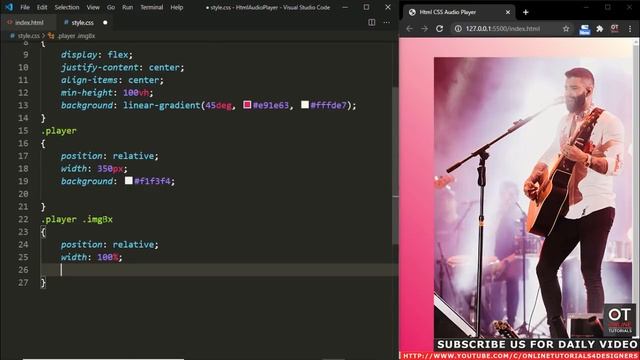The height and width of the screenshot is (360, 640).
Task: Close the Html CSS Audio Player browser tab
Action: click(508, 12)
